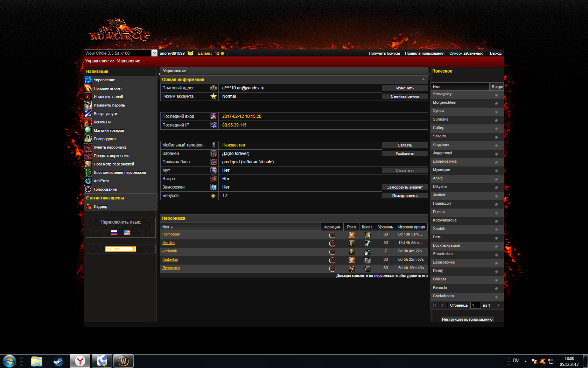588x368 pixels.
Task: Click the Конюшни sidebar icon
Action: (x=88, y=122)
